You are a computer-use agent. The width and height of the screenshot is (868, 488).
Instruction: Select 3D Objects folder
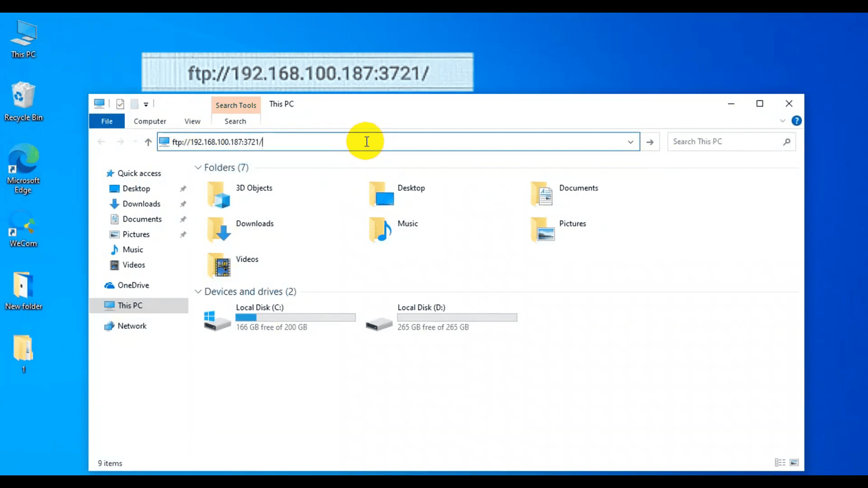click(x=240, y=194)
